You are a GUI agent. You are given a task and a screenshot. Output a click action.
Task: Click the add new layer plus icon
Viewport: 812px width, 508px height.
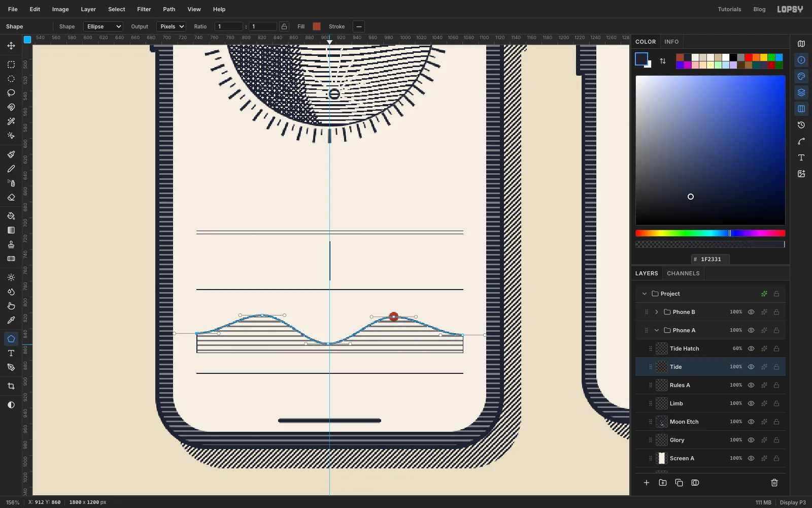point(647,483)
